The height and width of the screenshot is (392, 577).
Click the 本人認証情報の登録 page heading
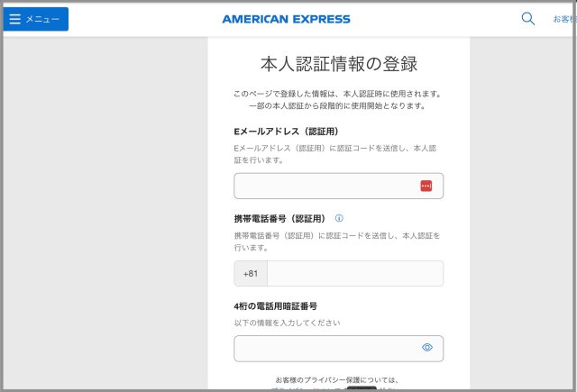coord(338,65)
